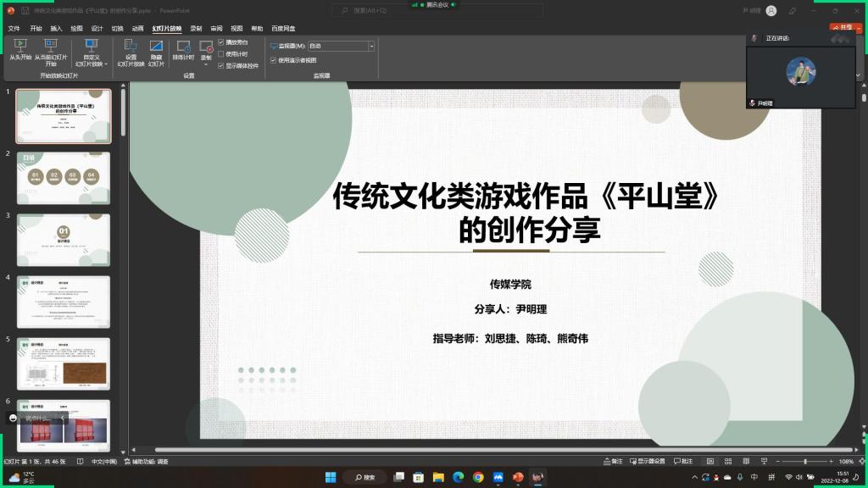Switch to the 设计 ribbon tab

97,28
